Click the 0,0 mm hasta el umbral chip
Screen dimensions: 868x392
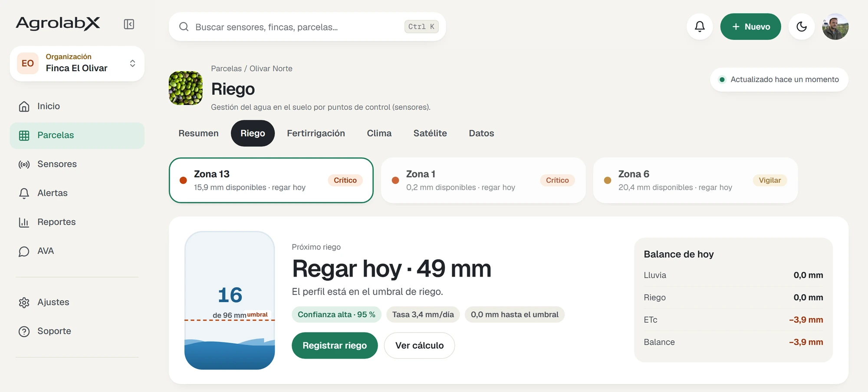click(x=515, y=315)
